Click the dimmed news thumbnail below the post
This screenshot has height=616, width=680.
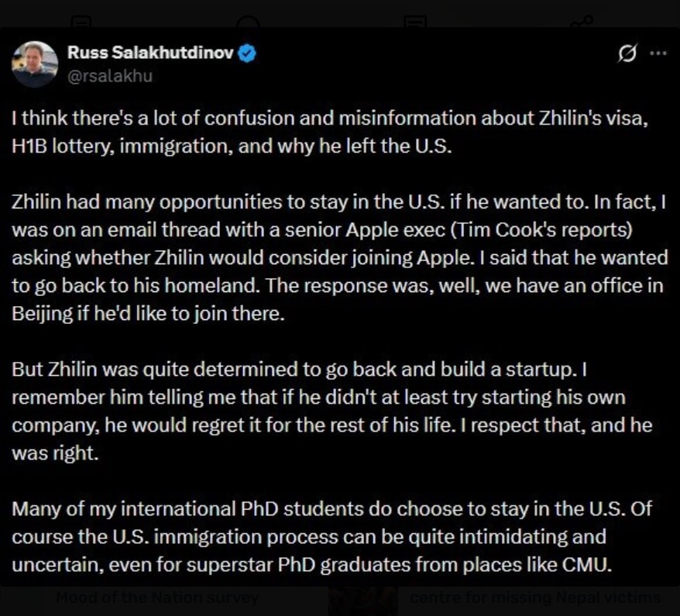[x=363, y=601]
